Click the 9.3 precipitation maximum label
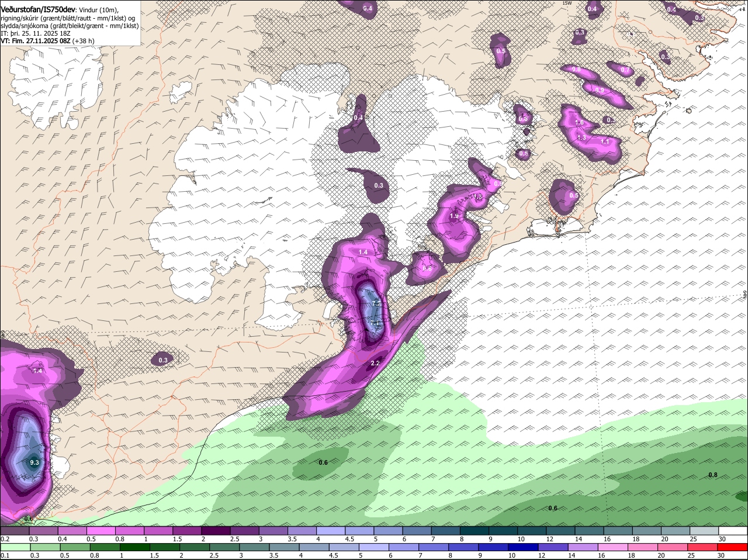 point(34,462)
